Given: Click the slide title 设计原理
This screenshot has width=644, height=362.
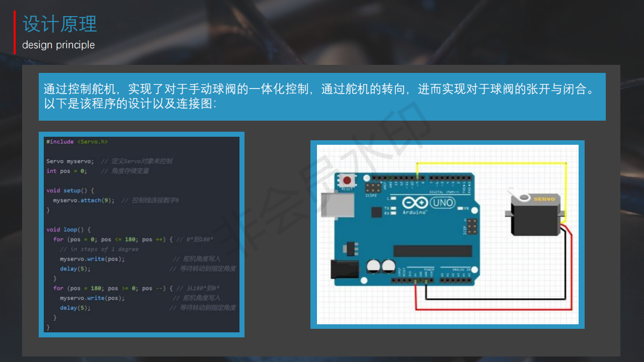Looking at the screenshot, I should [59, 24].
